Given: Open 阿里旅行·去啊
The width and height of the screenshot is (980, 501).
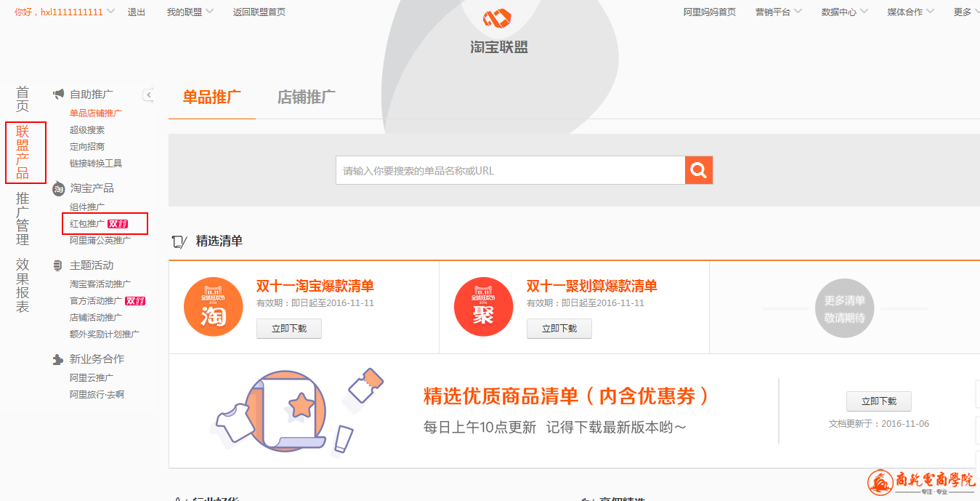Looking at the screenshot, I should click(97, 394).
